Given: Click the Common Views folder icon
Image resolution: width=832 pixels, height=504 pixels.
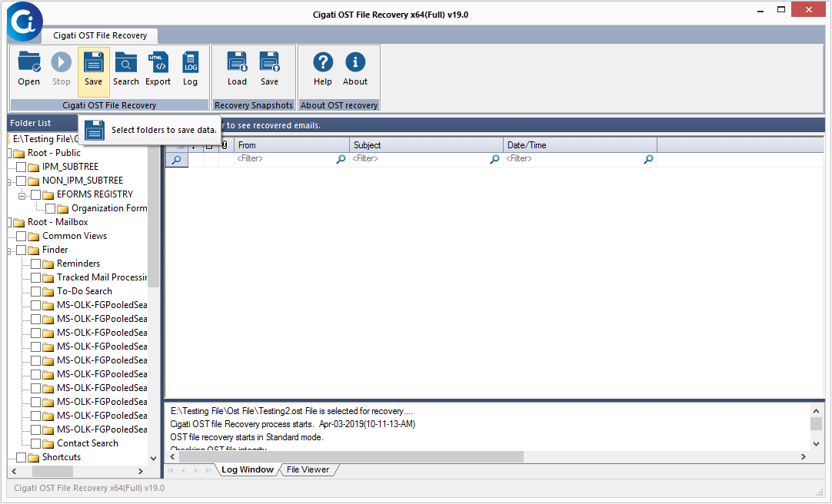Looking at the screenshot, I should click(x=33, y=237).
